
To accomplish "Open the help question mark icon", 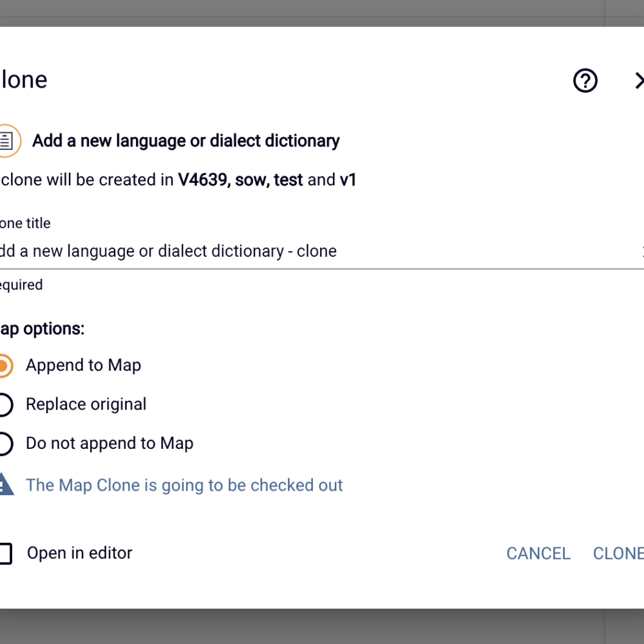I will 585,80.
